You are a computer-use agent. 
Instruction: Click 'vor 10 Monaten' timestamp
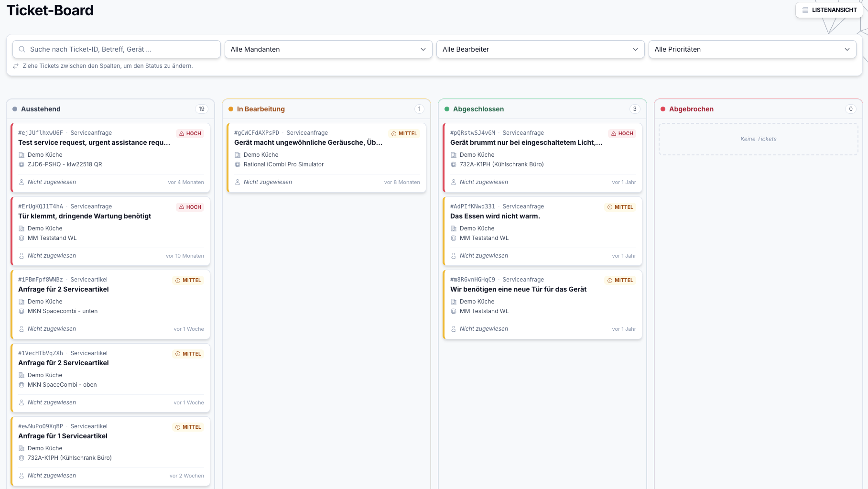click(x=185, y=256)
